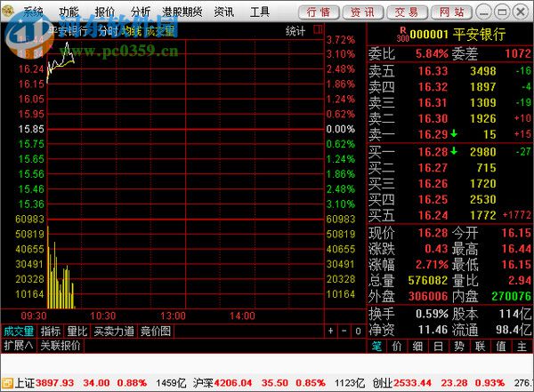Viewport: 534px width, 392px height.
Task: Click the 外盘 value 306006
Action: [x=428, y=296]
